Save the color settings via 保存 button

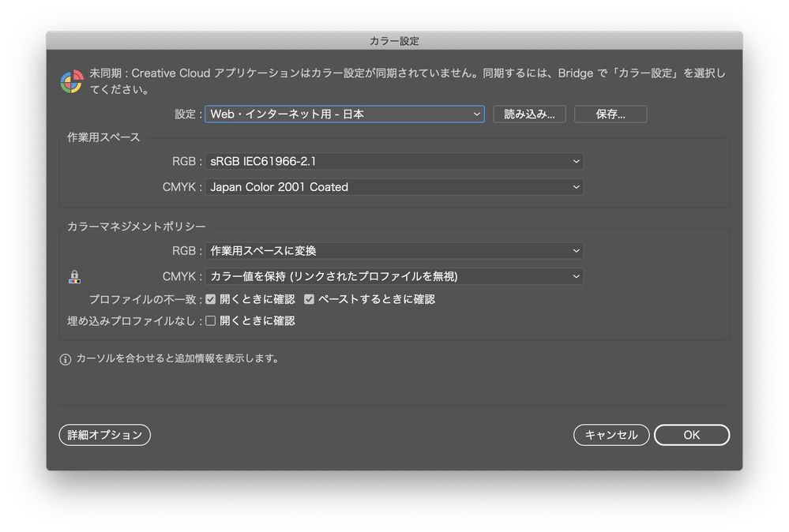[x=610, y=114]
